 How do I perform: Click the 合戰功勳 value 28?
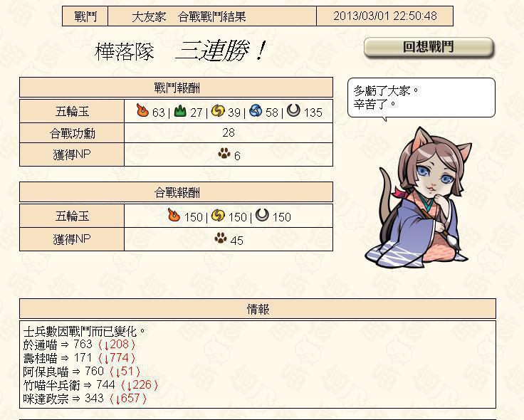(229, 132)
